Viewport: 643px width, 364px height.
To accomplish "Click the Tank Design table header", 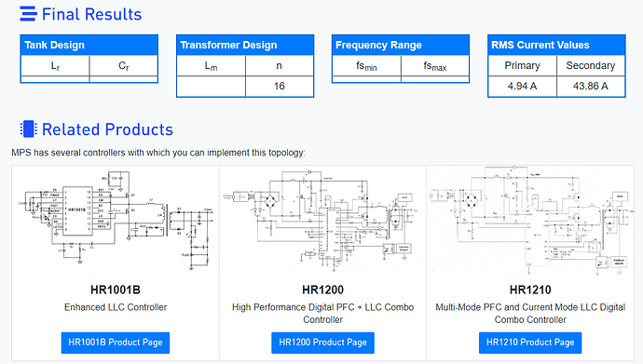I will click(x=89, y=45).
